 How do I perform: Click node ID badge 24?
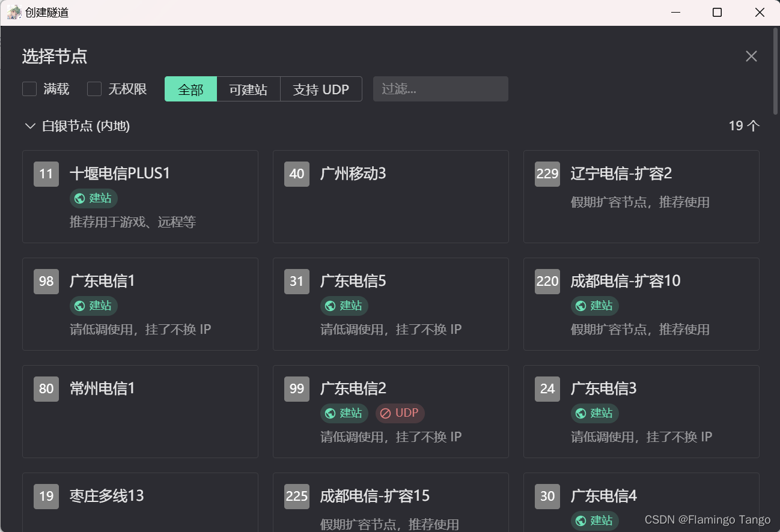point(547,389)
